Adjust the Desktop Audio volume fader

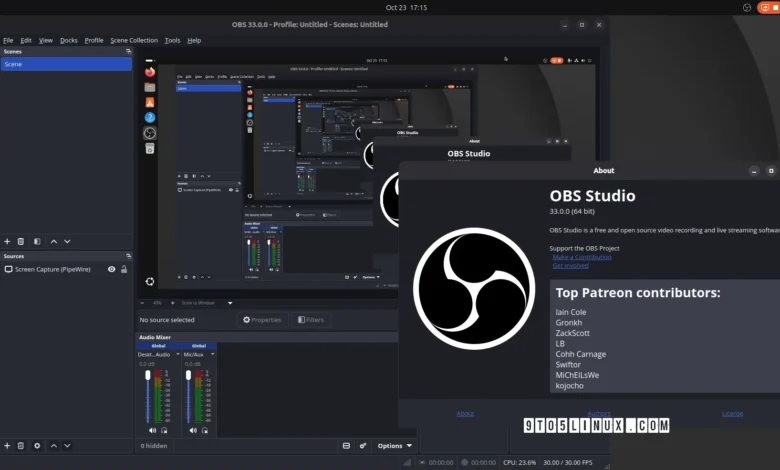coord(148,375)
